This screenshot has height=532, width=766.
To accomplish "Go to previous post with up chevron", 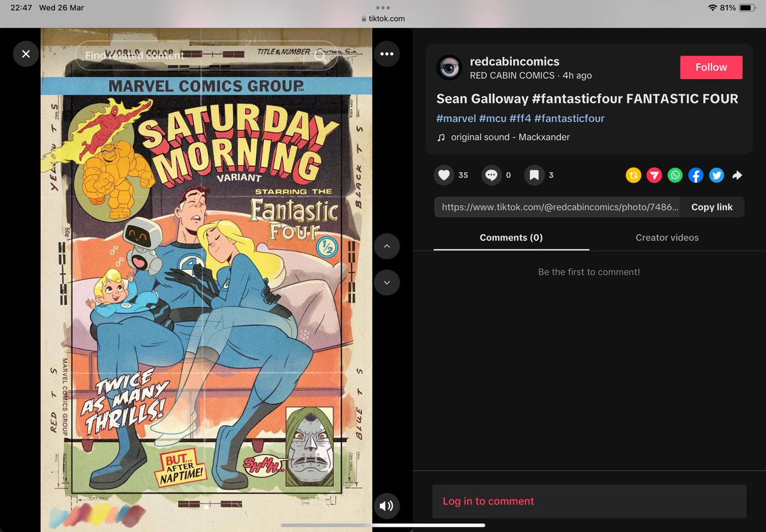I will (x=387, y=246).
